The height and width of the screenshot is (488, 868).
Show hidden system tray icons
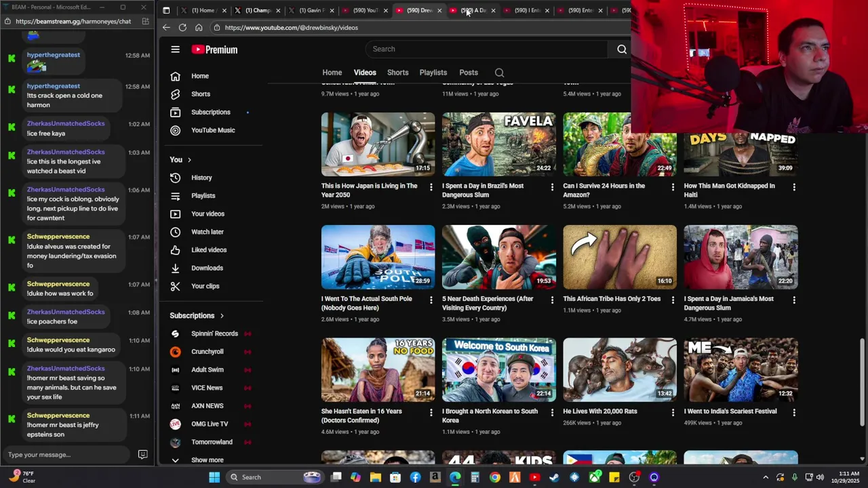point(766,477)
